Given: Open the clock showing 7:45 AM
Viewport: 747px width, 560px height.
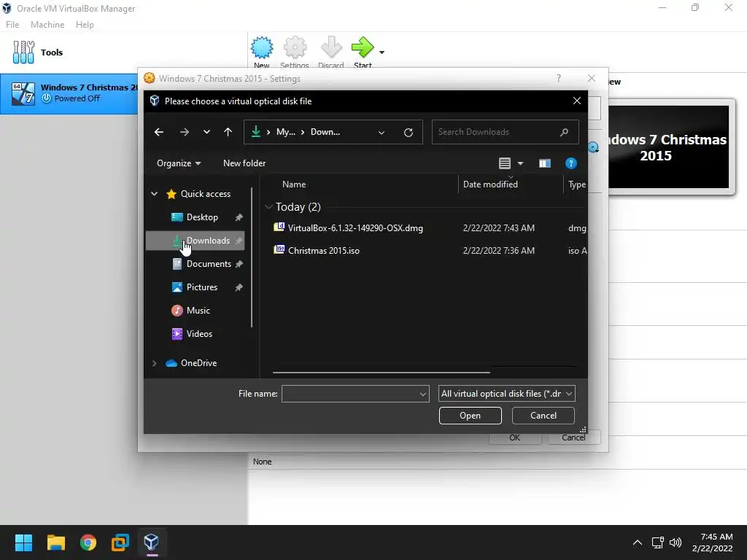Looking at the screenshot, I should (x=713, y=542).
